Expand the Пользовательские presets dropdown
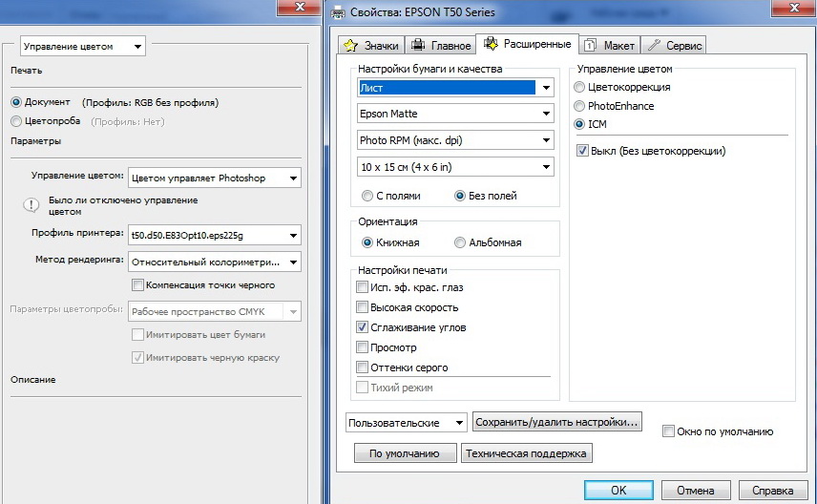Screen dimensions: 817x504 407,423
